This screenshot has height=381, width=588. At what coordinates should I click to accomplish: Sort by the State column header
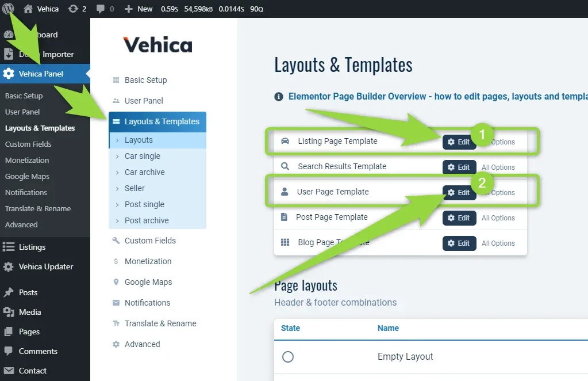click(291, 328)
